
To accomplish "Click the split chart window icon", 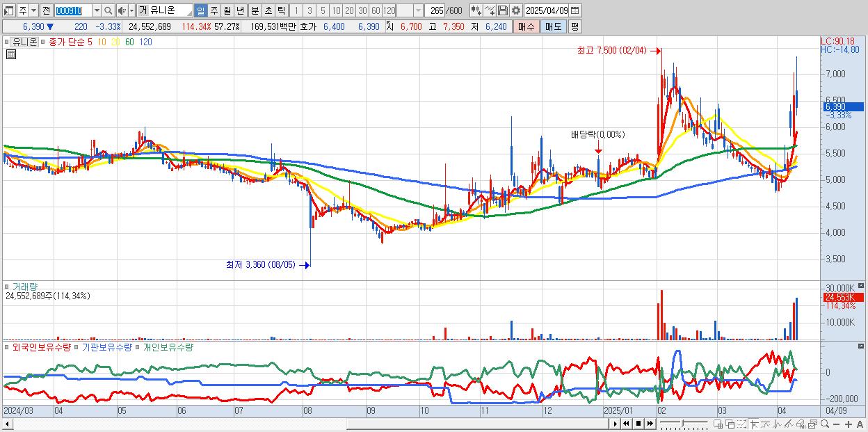I will [718, 424].
